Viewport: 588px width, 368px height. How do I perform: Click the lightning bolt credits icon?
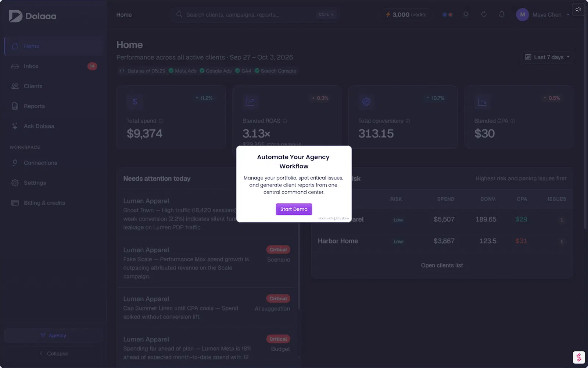[x=388, y=15]
